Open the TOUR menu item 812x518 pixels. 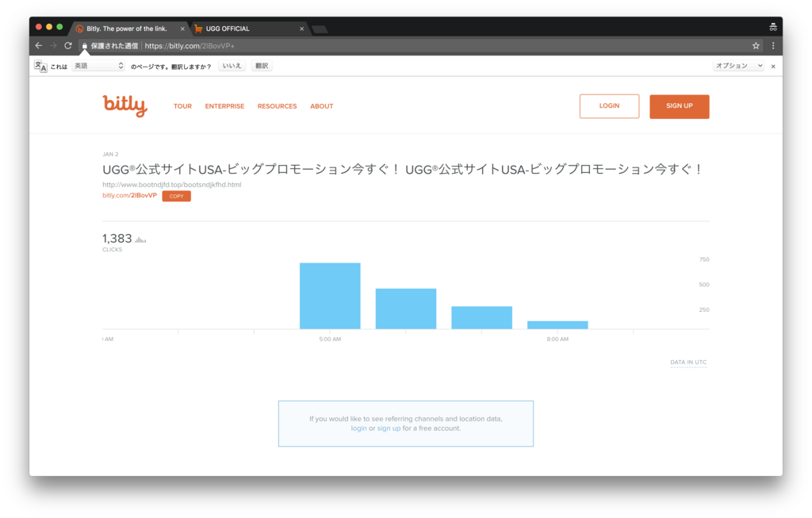pyautogui.click(x=182, y=106)
